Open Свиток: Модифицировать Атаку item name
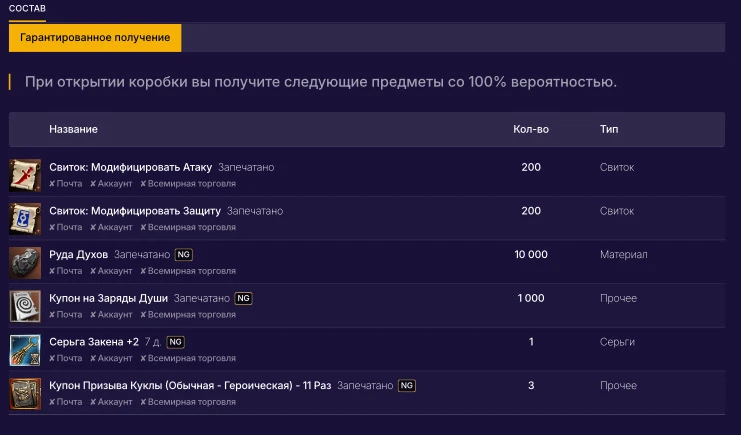The height and width of the screenshot is (435, 741). pyautogui.click(x=130, y=167)
